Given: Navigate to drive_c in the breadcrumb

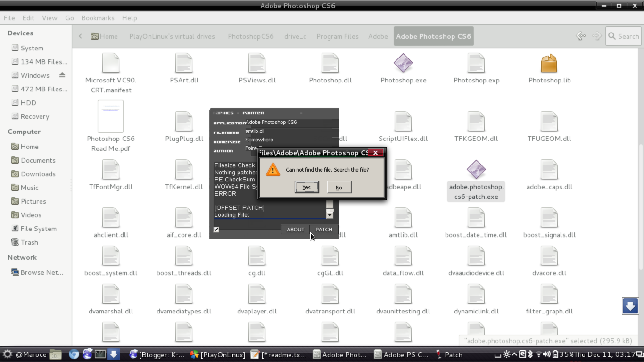Looking at the screenshot, I should point(295,36).
